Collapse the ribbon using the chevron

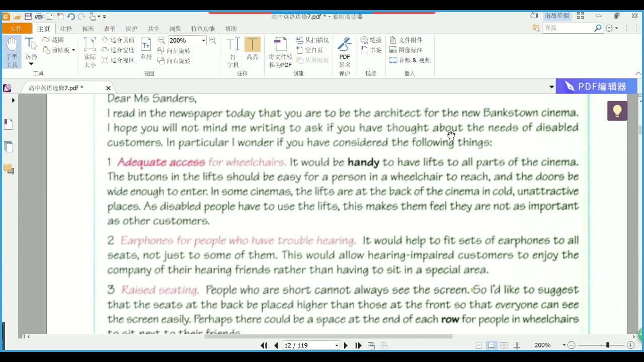pyautogui.click(x=638, y=73)
